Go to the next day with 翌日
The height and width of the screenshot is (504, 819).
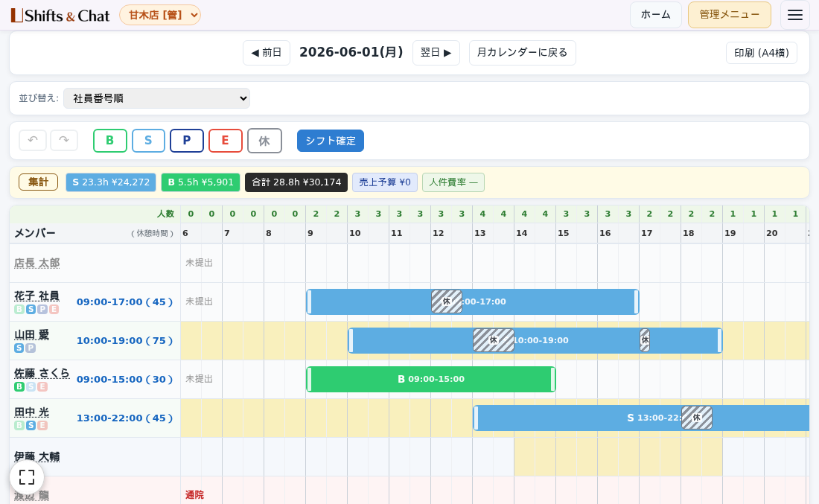pos(436,53)
